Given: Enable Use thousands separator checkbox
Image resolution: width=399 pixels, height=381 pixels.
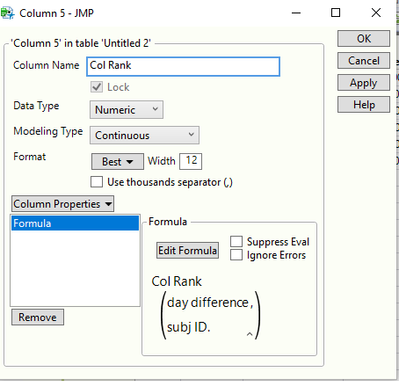Looking at the screenshot, I should point(97,182).
